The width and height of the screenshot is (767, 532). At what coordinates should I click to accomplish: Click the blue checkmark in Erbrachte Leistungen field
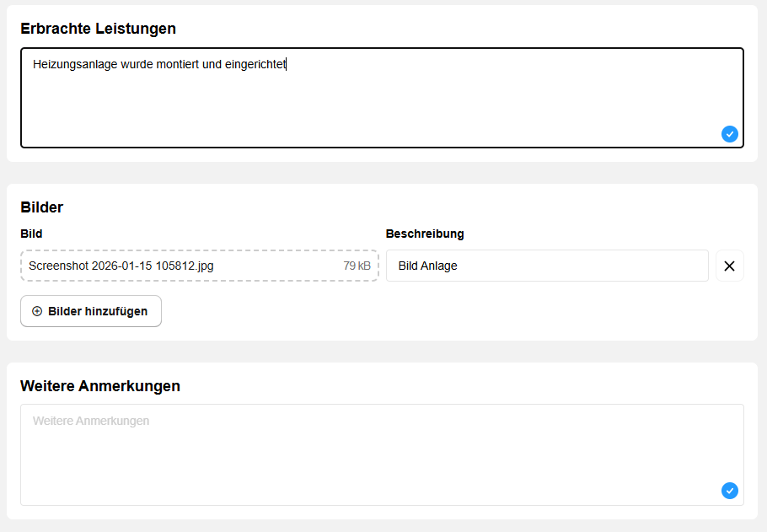point(730,133)
